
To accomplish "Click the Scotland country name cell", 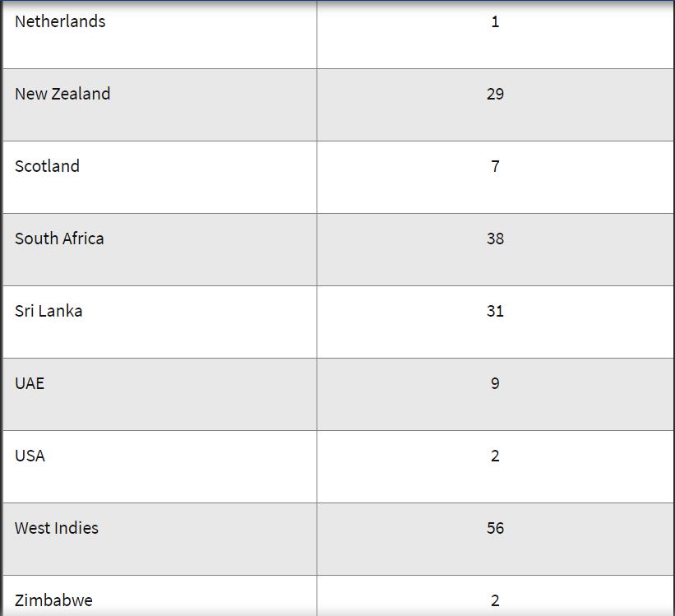I will tap(47, 166).
